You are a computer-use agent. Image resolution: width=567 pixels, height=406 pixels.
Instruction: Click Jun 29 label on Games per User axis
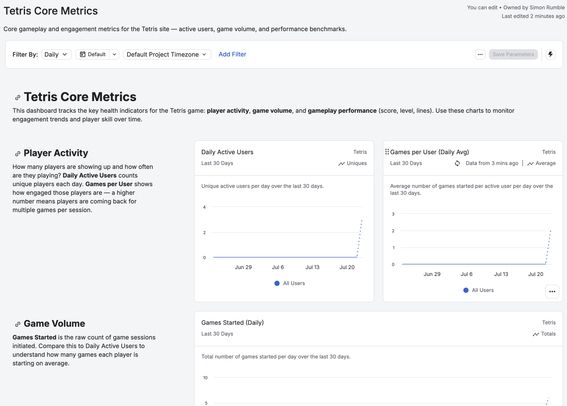tap(432, 274)
